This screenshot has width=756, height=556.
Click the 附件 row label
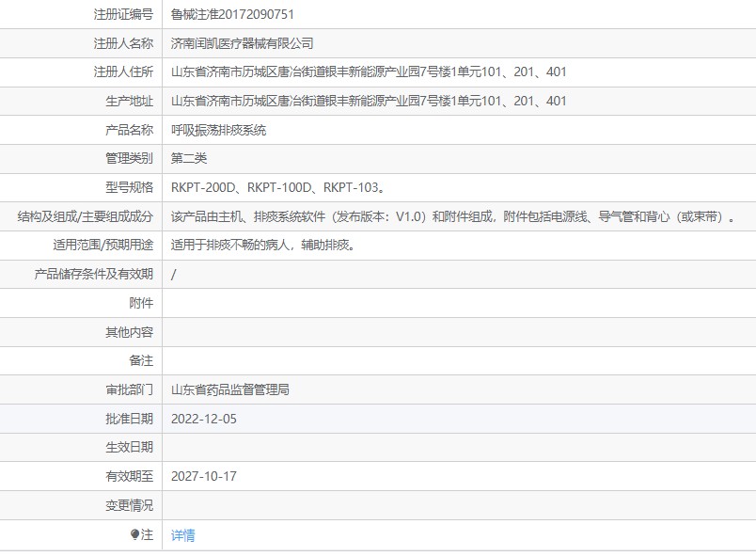tap(141, 303)
